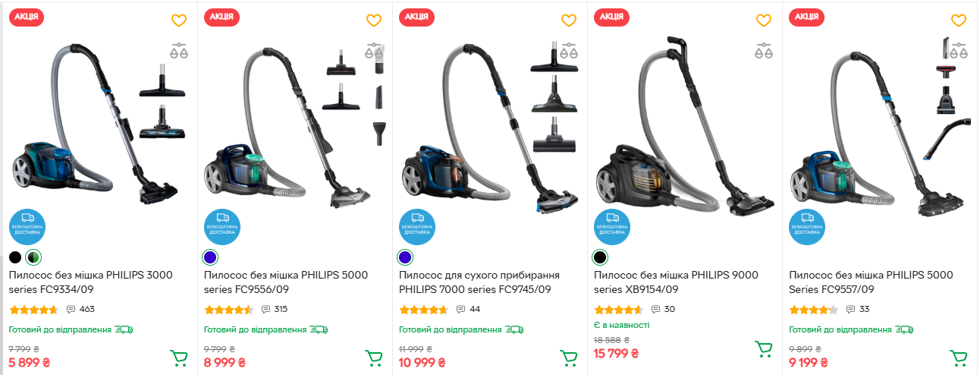This screenshot has width=980, height=375.
Task: Open PHILIPS 5000 Series FC9557/09 title link
Action: (x=871, y=282)
